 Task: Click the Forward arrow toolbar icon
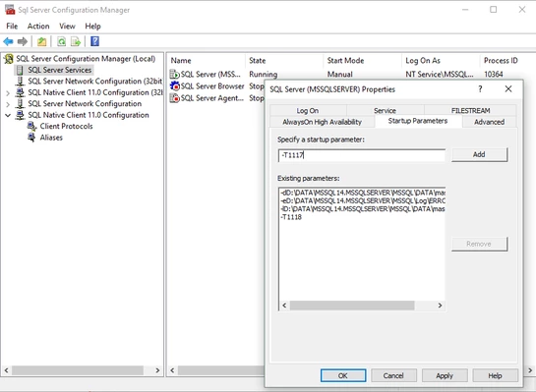click(23, 41)
